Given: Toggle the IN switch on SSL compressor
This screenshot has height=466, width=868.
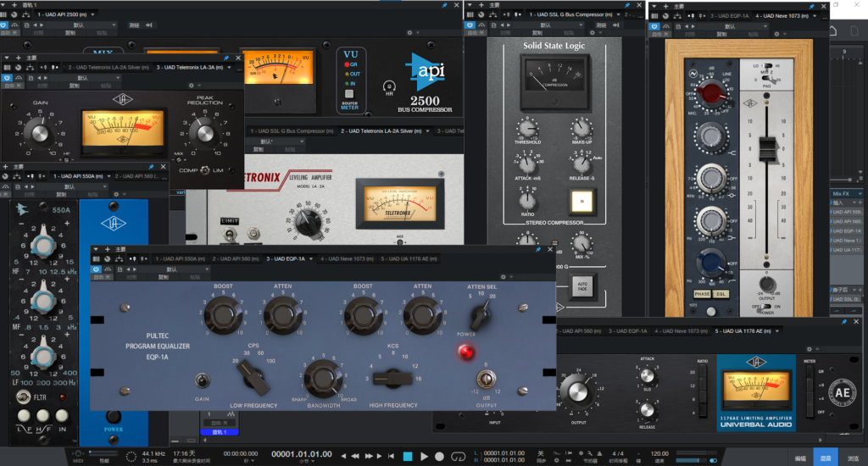Looking at the screenshot, I should [x=581, y=201].
